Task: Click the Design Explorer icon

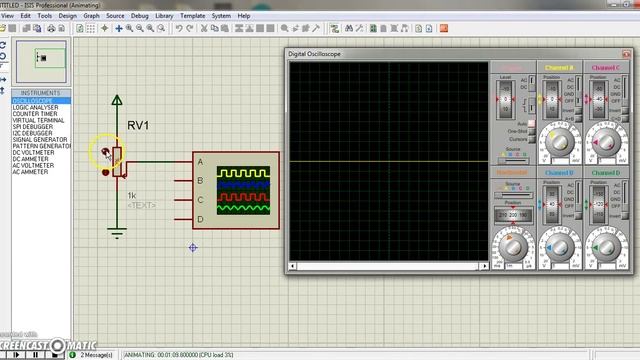Action: [373, 28]
